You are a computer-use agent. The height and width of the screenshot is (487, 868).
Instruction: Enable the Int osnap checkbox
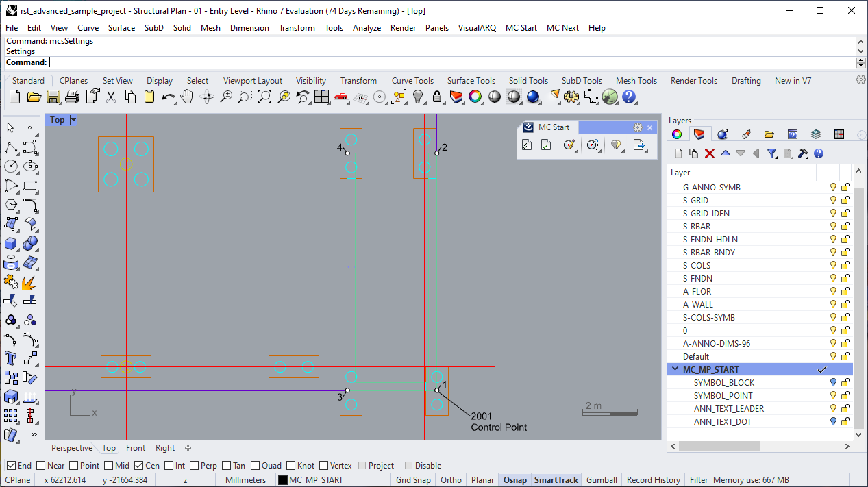169,466
